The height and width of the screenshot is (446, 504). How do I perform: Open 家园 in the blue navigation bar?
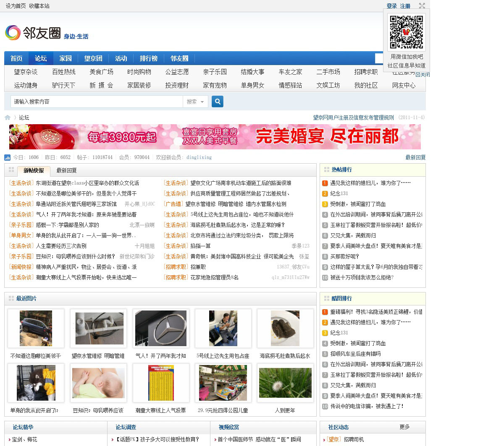click(x=66, y=58)
